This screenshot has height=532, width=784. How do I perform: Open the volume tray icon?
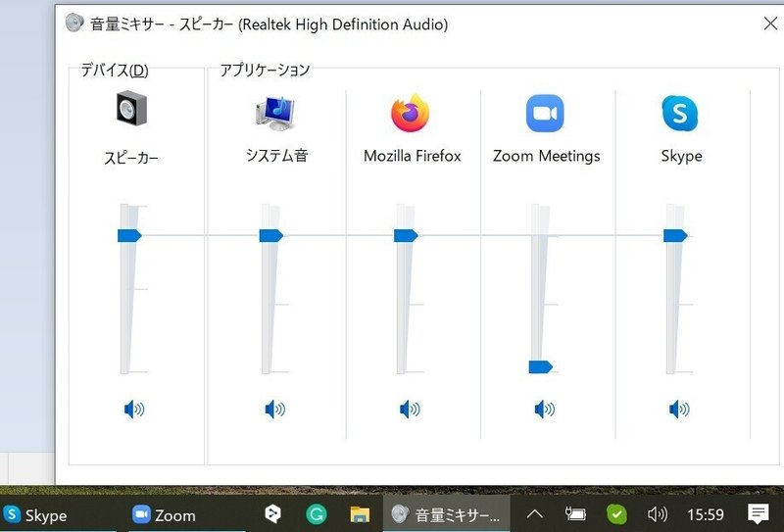click(657, 514)
